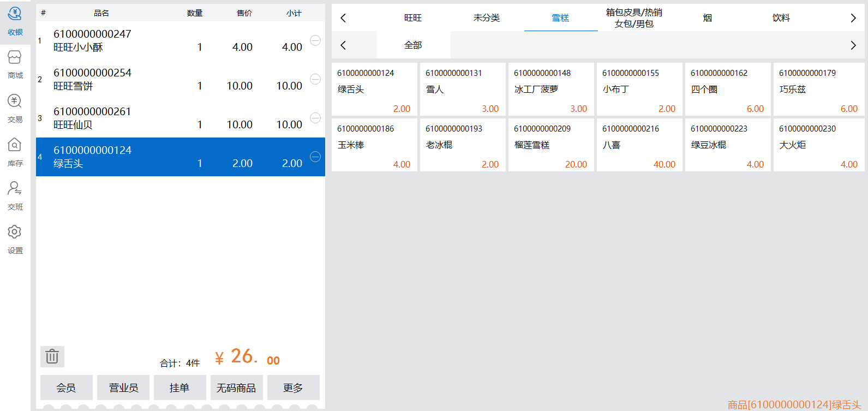This screenshot has width=868, height=411.
Task: Open the 交班 shift handover sidebar icon
Action: point(15,195)
